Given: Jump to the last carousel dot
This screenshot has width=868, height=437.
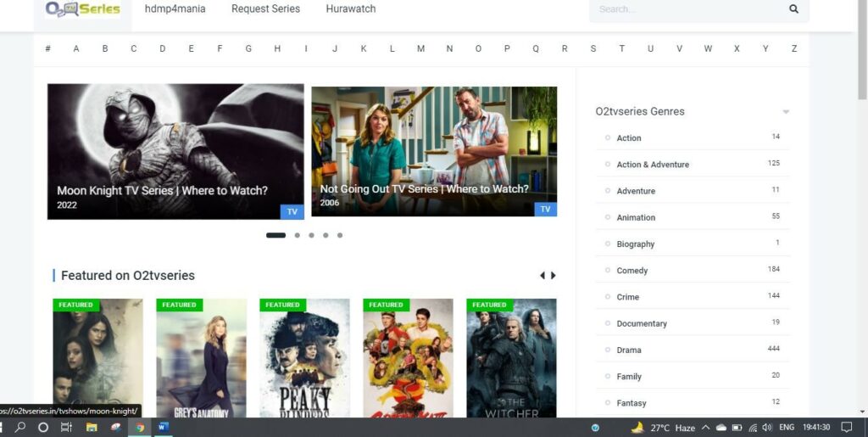Looking at the screenshot, I should pos(340,235).
